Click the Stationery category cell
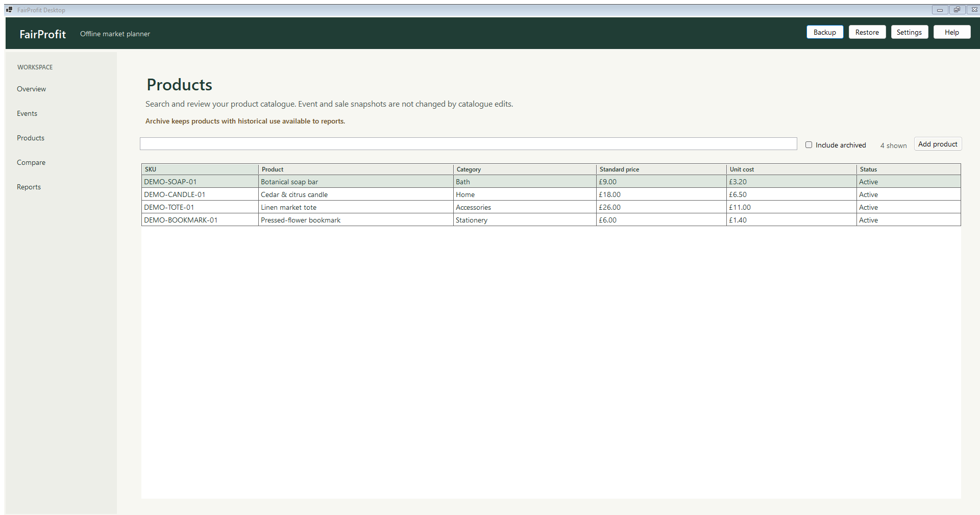 525,220
